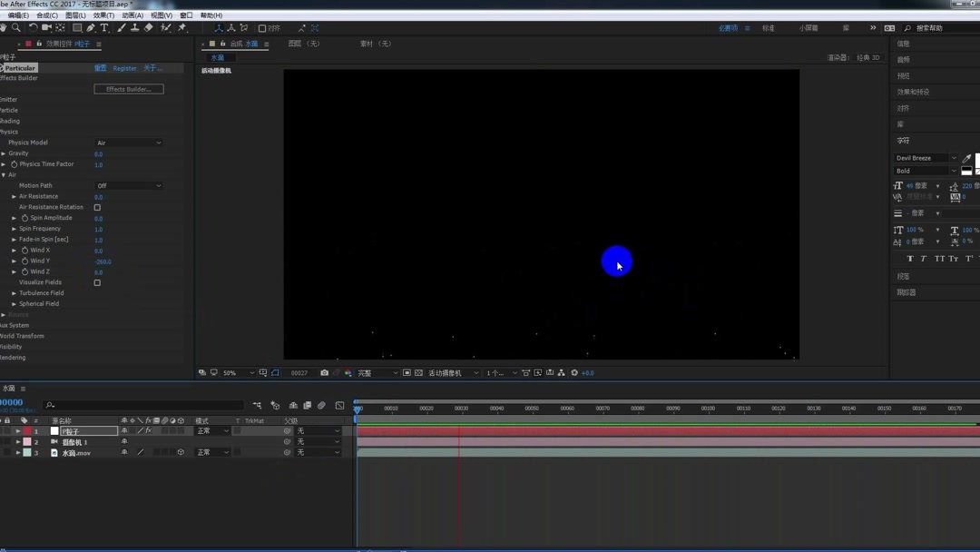Image resolution: width=980 pixels, height=552 pixels.
Task: Select the Pen tool
Action: pyautogui.click(x=92, y=27)
